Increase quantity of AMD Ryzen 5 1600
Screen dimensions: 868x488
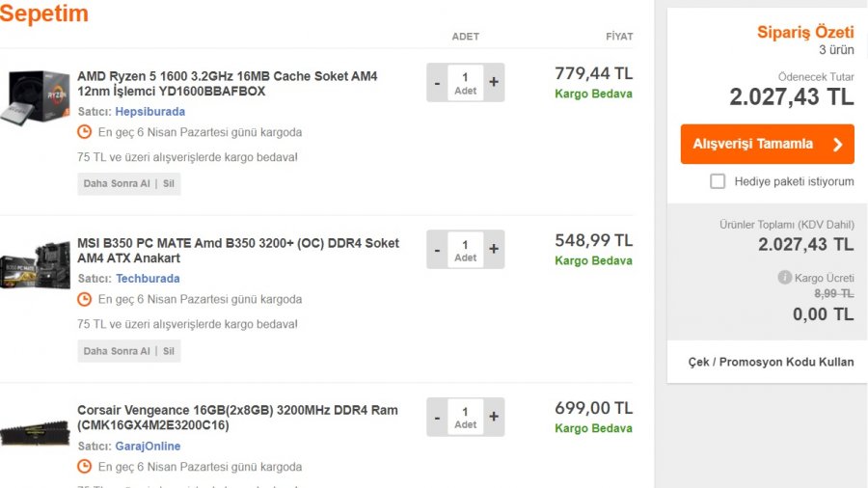point(494,83)
